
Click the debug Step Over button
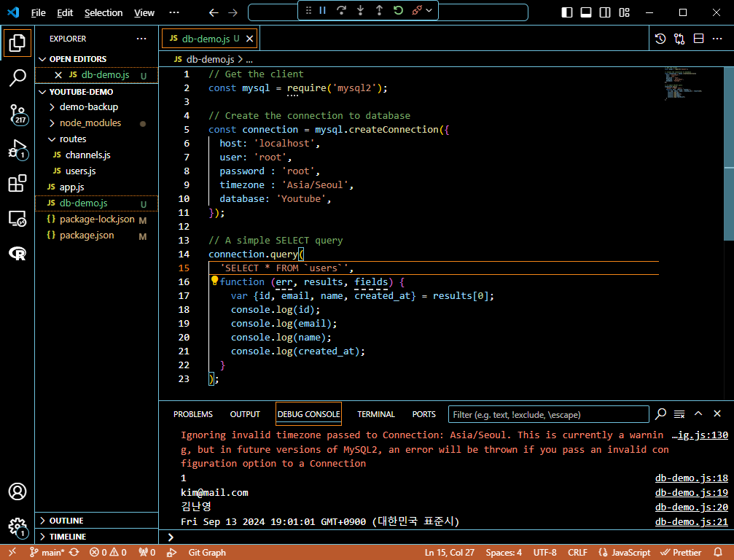(x=341, y=10)
